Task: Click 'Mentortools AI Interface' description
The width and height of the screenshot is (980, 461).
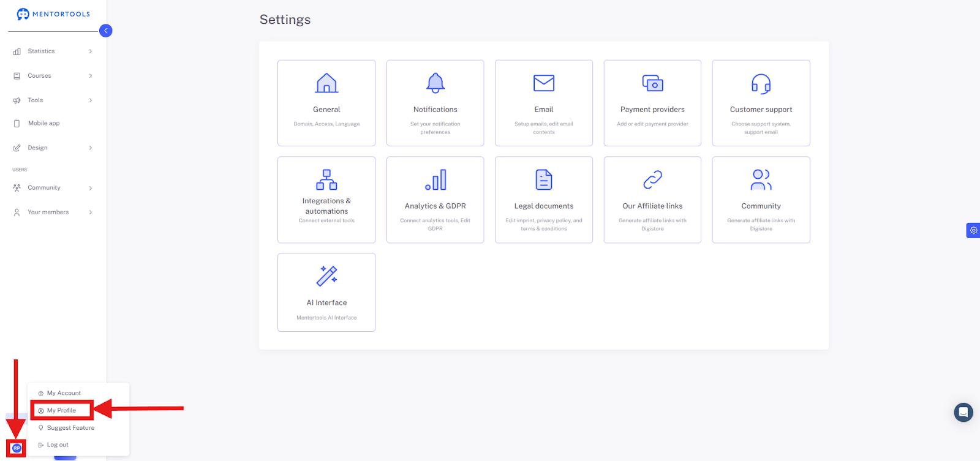Action: (326, 318)
